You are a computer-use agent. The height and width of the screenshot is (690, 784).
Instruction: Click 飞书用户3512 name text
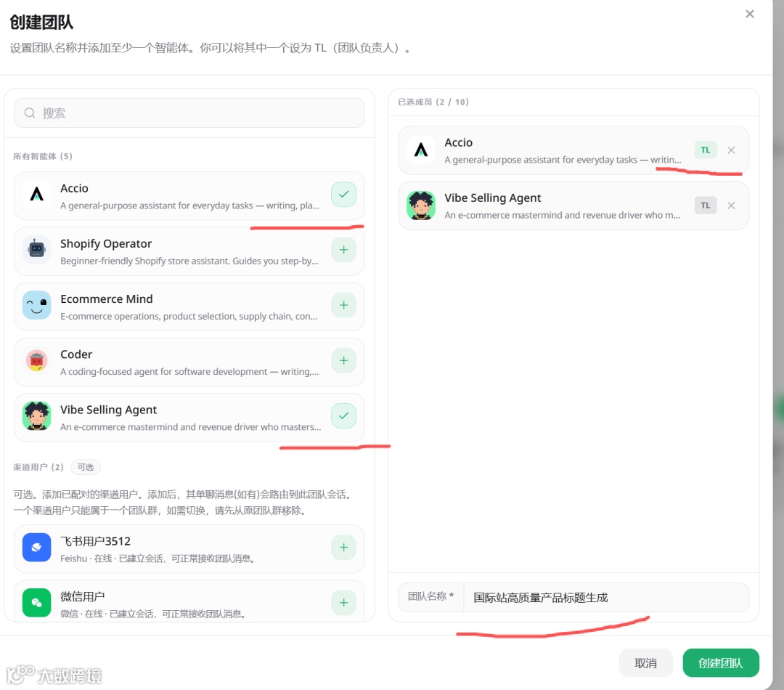tap(96, 541)
